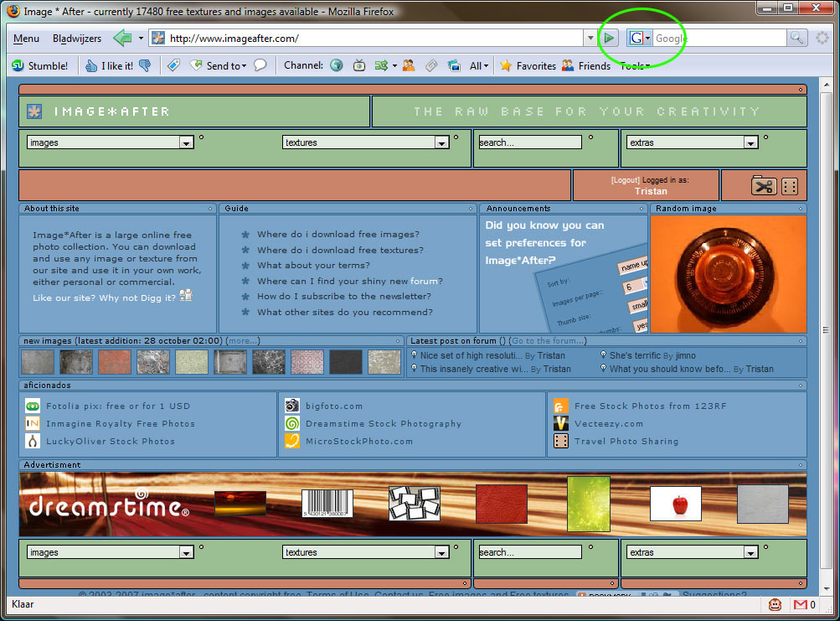The width and height of the screenshot is (840, 621).
Task: Open Friends in StumbleUpon toolbar
Action: click(x=586, y=65)
